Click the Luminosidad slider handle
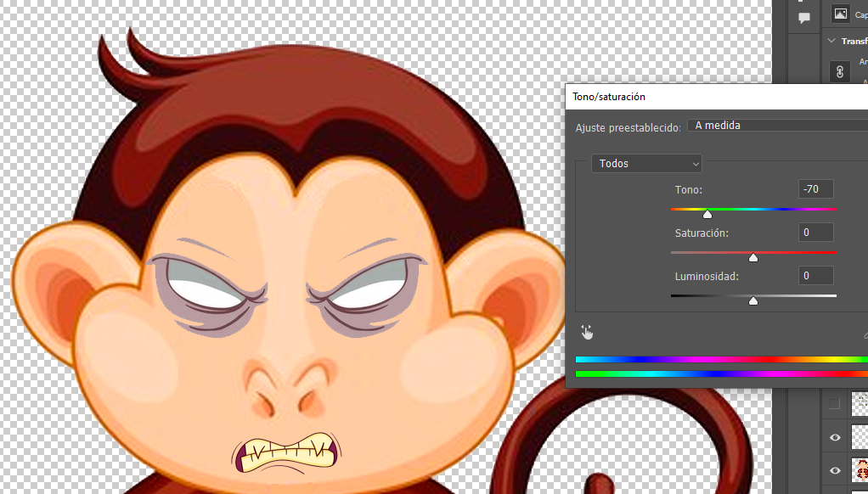 coord(752,300)
